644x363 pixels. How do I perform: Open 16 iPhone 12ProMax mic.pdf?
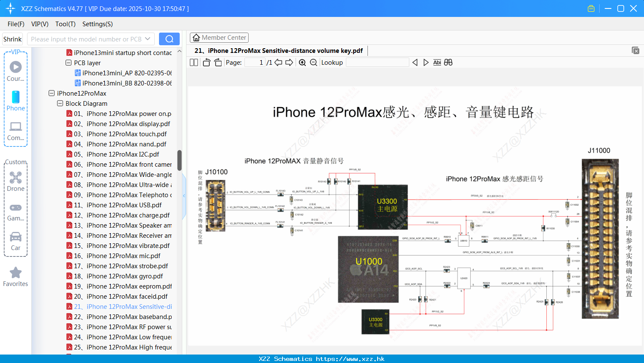coord(113,256)
